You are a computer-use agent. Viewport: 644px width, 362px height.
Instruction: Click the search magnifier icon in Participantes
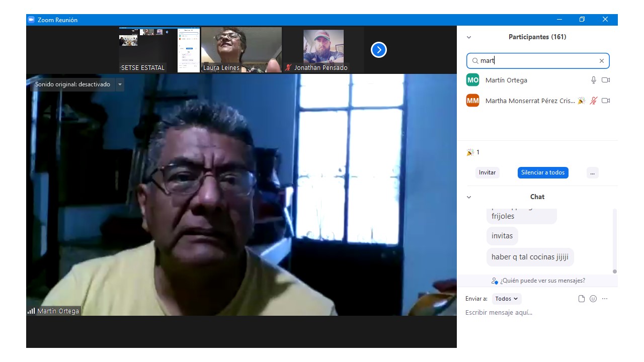475,61
